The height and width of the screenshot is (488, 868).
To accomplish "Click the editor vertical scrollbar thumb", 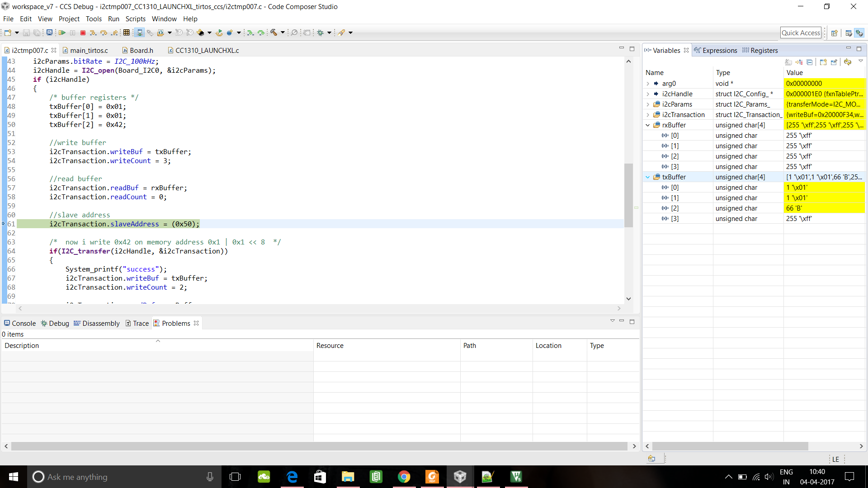I will (x=628, y=194).
